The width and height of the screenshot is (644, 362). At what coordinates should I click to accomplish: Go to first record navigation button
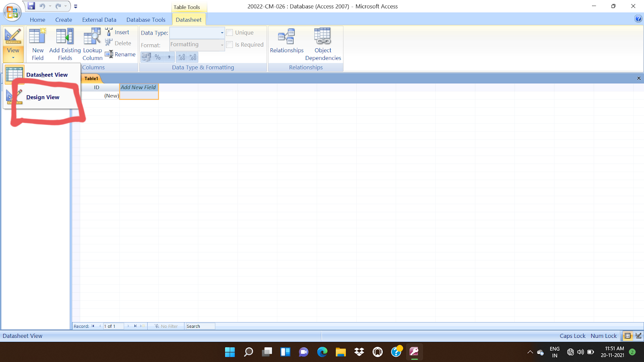pyautogui.click(x=93, y=326)
